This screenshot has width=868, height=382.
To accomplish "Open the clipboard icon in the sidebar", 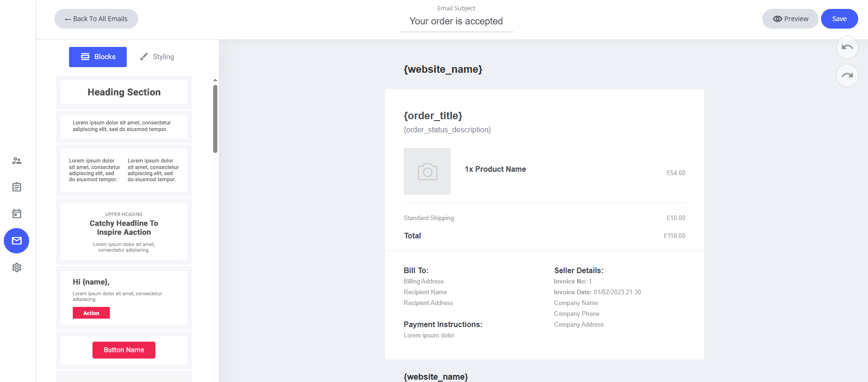I will (x=17, y=187).
